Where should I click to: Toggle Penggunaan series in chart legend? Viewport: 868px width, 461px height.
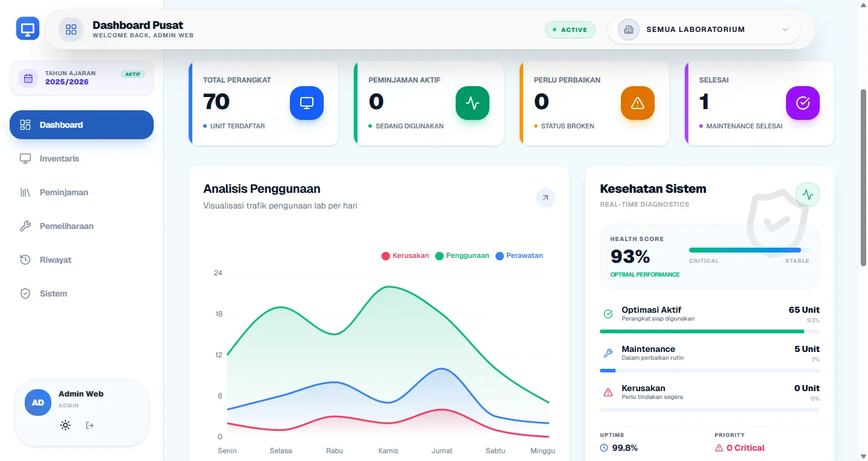(462, 256)
